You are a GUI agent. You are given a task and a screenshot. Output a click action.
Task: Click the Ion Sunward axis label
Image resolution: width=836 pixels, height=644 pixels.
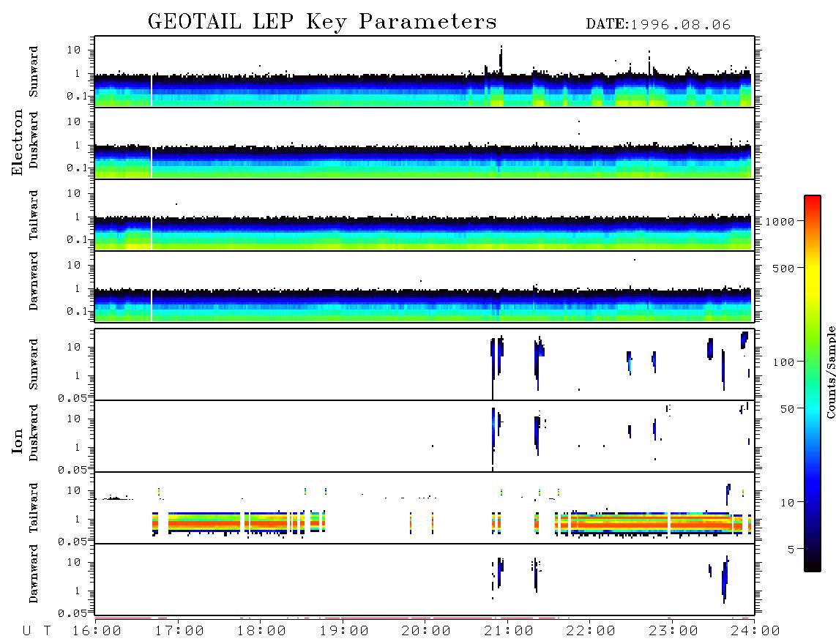coord(34,364)
